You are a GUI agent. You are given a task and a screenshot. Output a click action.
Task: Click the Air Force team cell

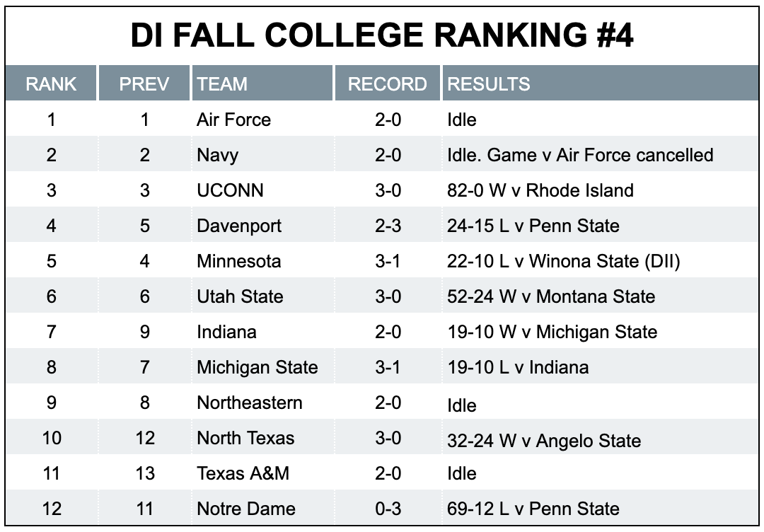(x=234, y=120)
